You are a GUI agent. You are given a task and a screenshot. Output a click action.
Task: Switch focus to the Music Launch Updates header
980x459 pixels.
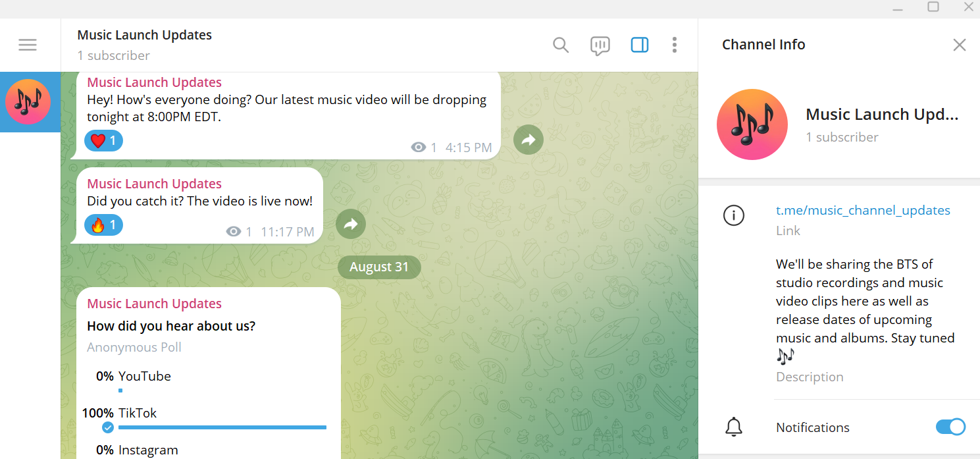(144, 34)
